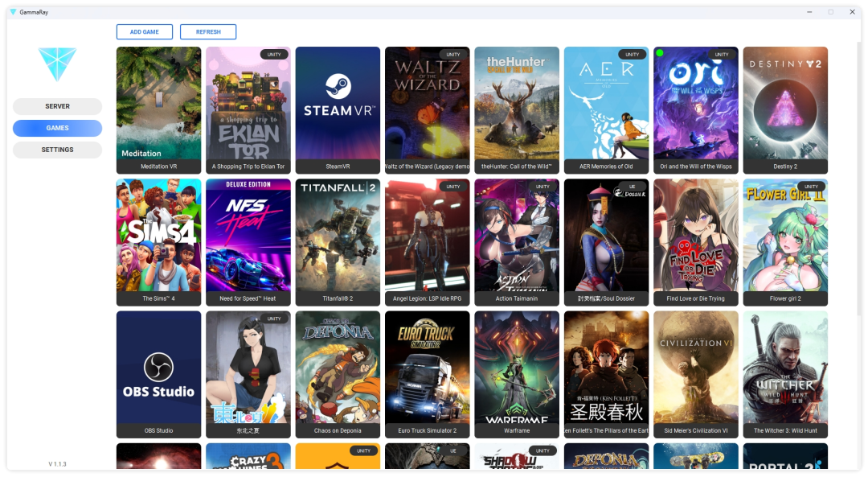Viewport: 868px width, 477px height.
Task: Switch to the Server tab
Action: point(57,106)
